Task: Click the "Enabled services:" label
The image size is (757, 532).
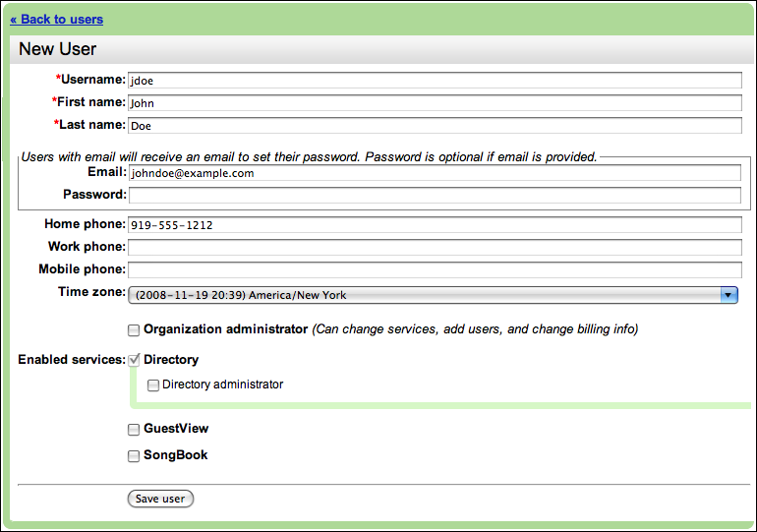Action: pyautogui.click(x=72, y=360)
